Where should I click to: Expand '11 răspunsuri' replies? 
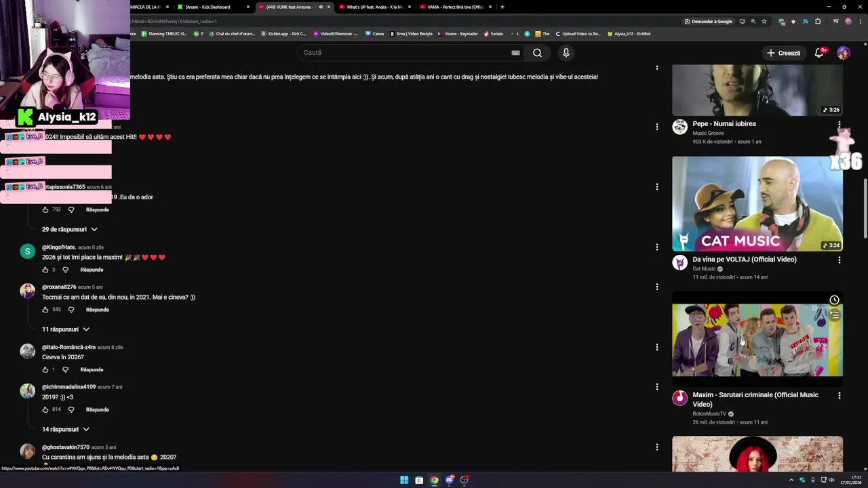(66, 329)
